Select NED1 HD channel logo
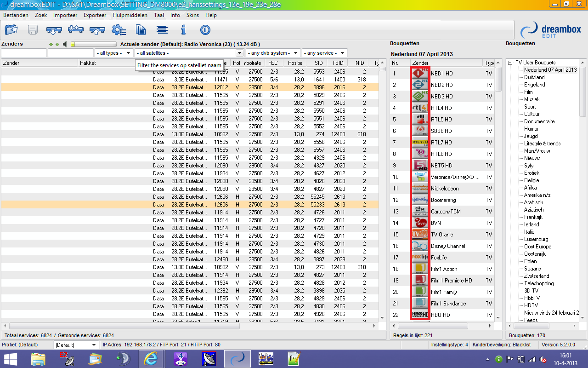Screen dimensions: 588x368 (420, 73)
